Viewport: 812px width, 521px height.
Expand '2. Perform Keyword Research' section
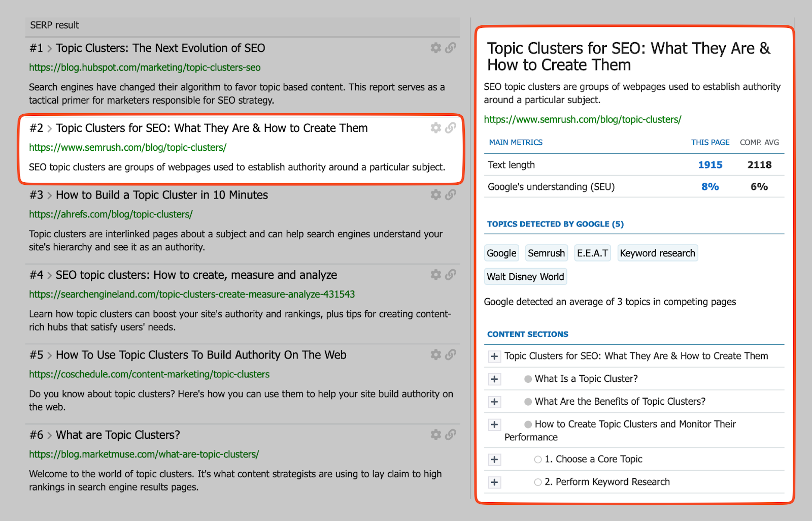pyautogui.click(x=494, y=482)
